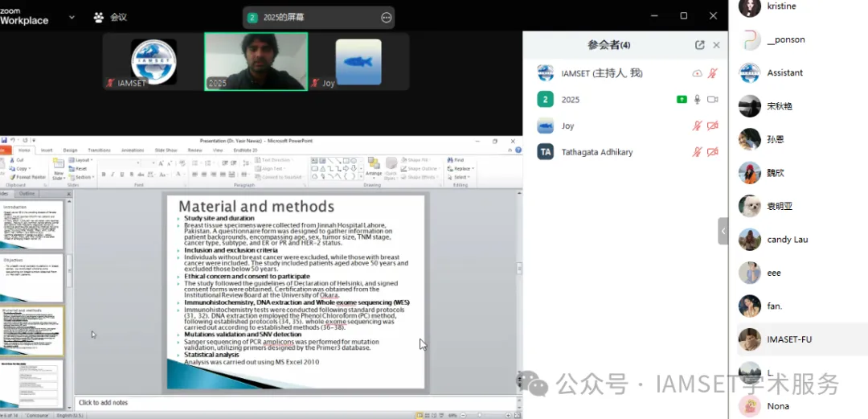Toggle microphone for participant 2025
This screenshot has height=419, width=868.
698,100
